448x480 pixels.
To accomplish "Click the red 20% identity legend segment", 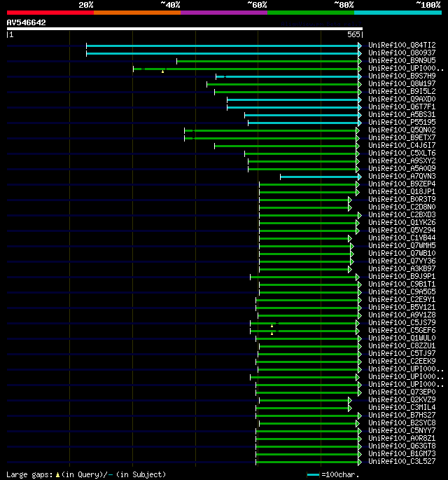I will [x=50, y=13].
